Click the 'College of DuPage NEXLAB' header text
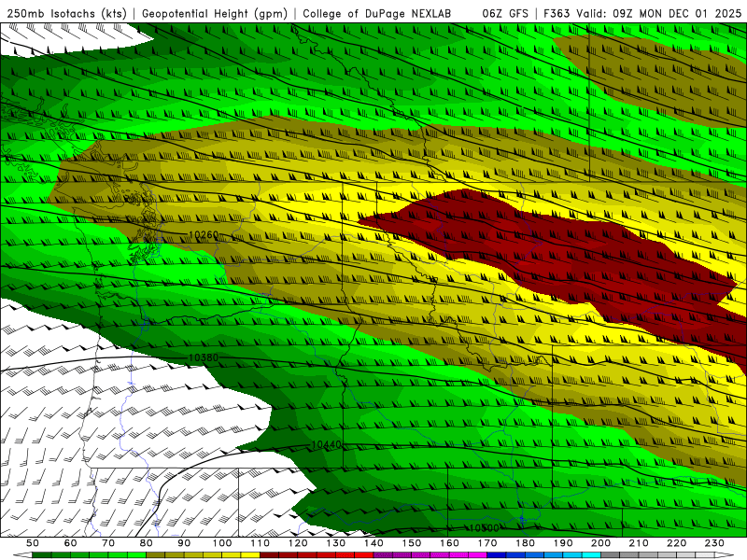The width and height of the screenshot is (747, 560). [x=377, y=13]
